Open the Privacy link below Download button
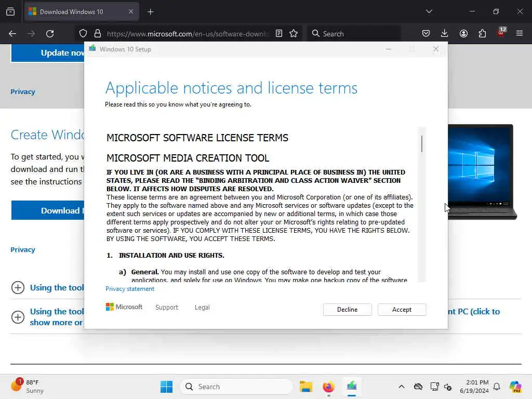The image size is (532, 399). coord(23,250)
